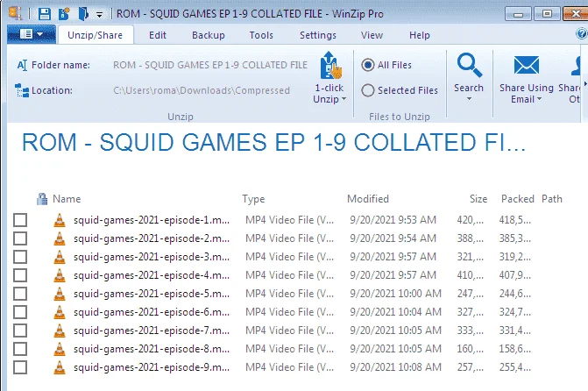Open the Help ribbon tab
The height and width of the screenshot is (391, 588).
(x=419, y=35)
